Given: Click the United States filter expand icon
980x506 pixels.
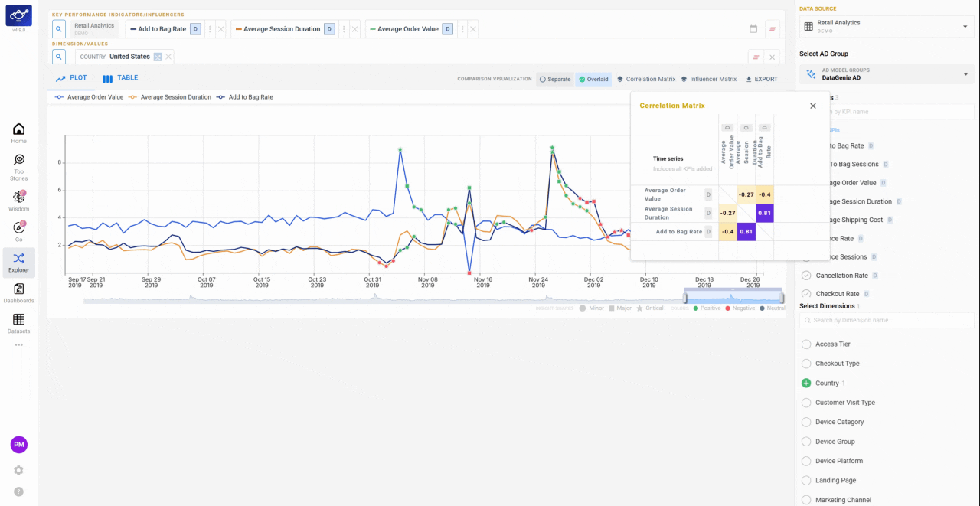Looking at the screenshot, I should [158, 57].
